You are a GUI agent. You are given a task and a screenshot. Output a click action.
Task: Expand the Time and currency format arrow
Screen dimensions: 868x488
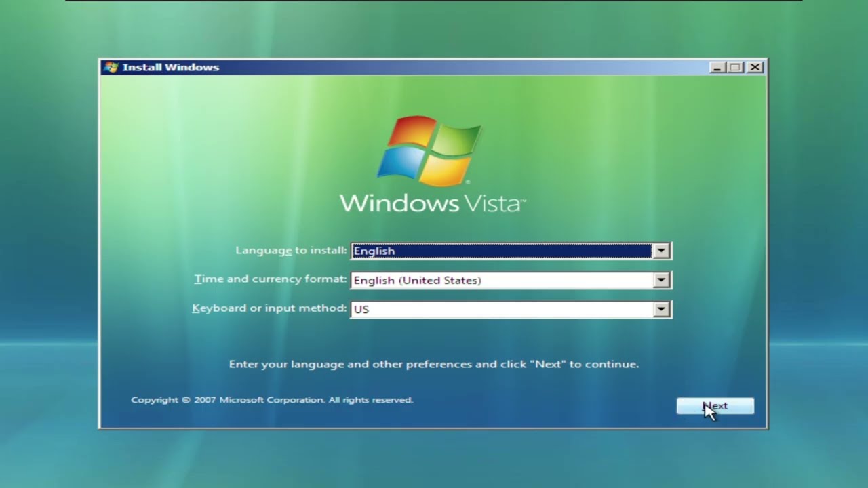coord(661,280)
